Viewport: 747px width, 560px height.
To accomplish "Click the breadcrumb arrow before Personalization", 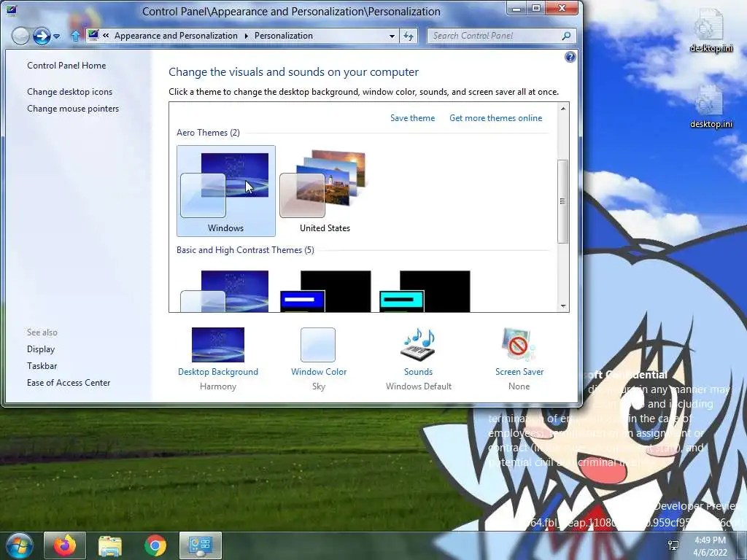I will [247, 36].
